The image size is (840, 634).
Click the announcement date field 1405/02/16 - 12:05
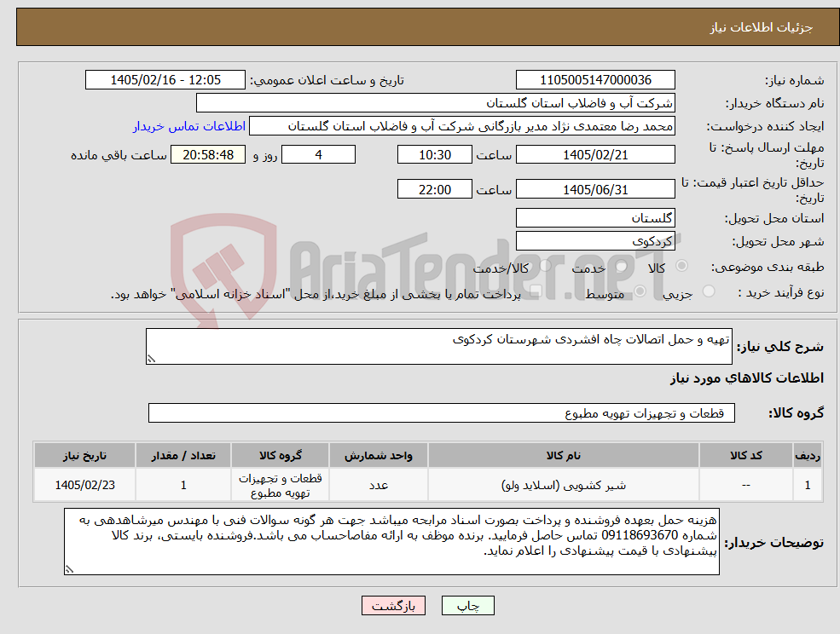click(165, 80)
